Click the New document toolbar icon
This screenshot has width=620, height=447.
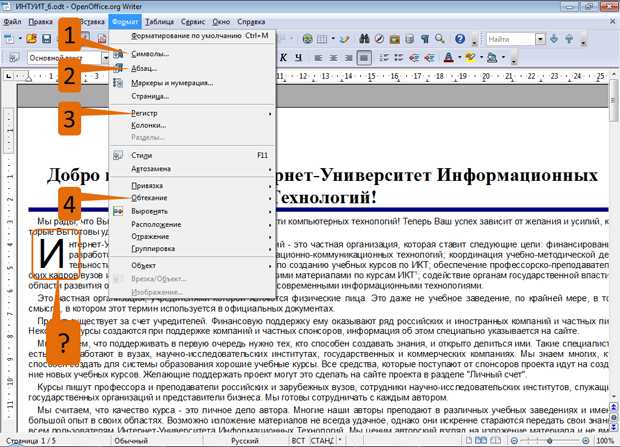9,39
